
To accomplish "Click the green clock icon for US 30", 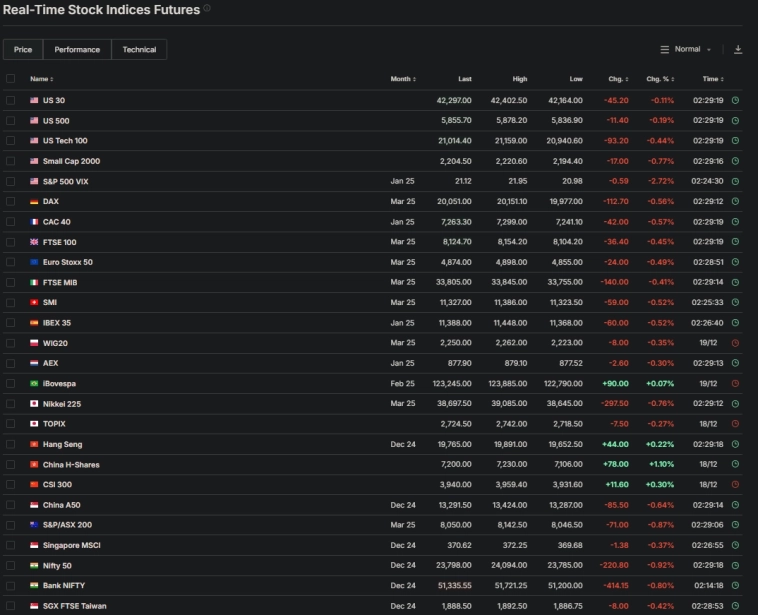I will click(735, 100).
